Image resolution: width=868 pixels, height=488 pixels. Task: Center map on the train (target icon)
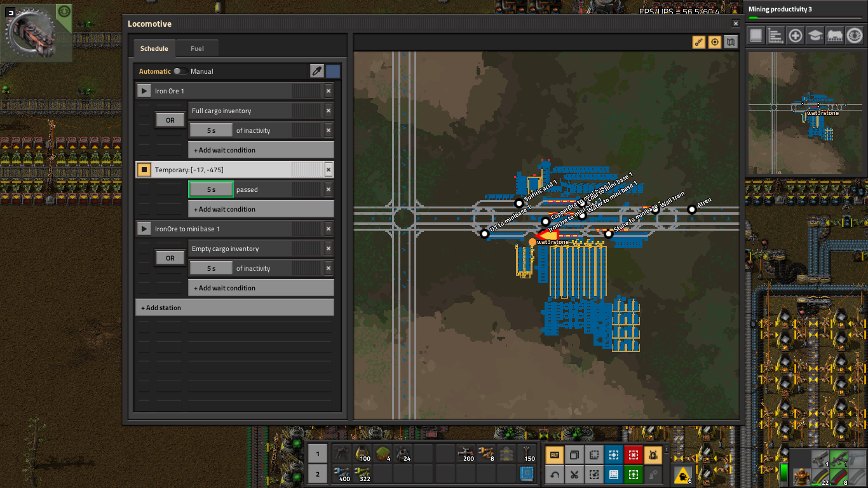pyautogui.click(x=715, y=42)
